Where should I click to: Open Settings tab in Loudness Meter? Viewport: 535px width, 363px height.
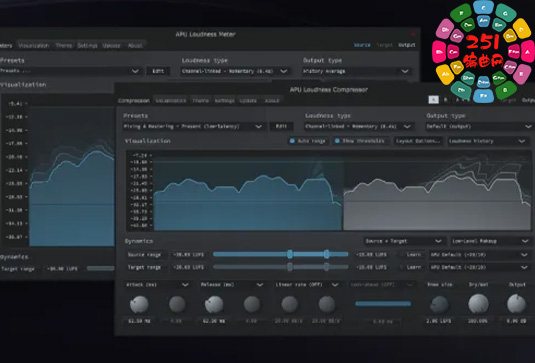click(87, 45)
